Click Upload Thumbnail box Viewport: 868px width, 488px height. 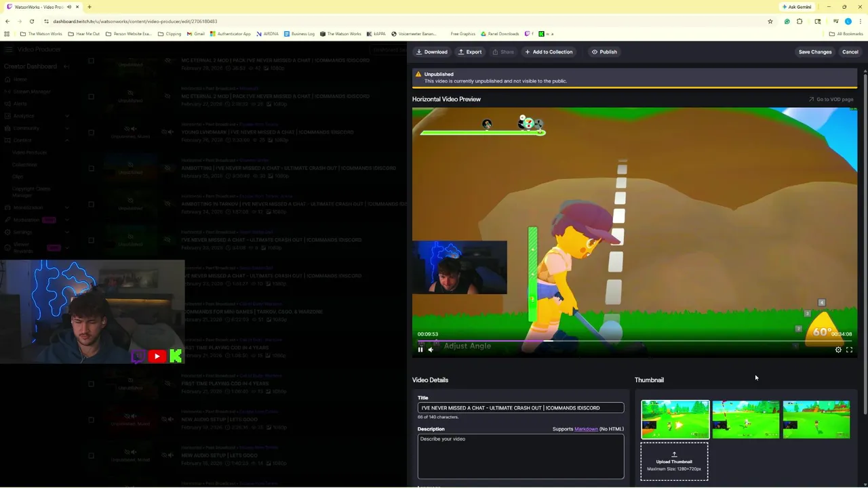674,462
